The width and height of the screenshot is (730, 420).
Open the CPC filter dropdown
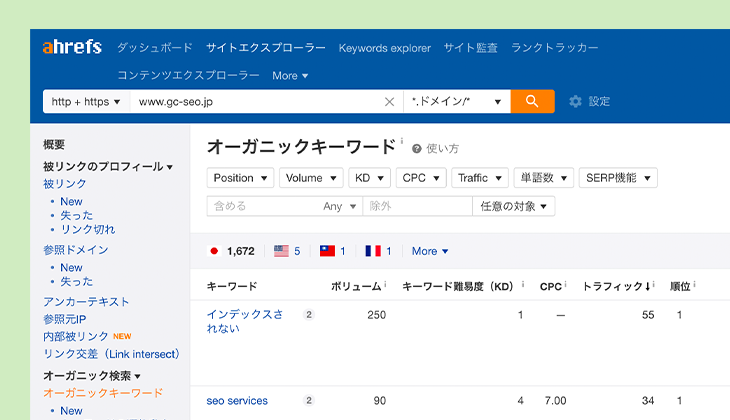click(x=421, y=178)
